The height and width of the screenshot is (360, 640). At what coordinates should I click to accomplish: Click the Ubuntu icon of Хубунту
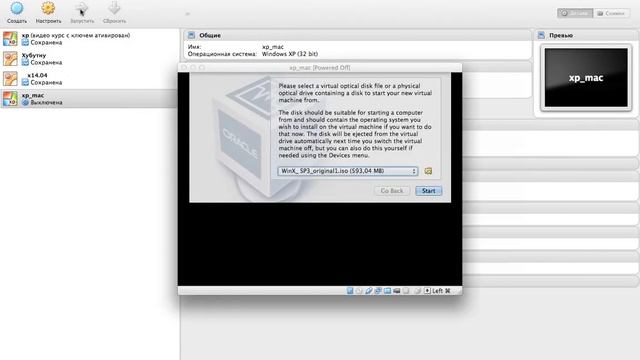point(10,59)
